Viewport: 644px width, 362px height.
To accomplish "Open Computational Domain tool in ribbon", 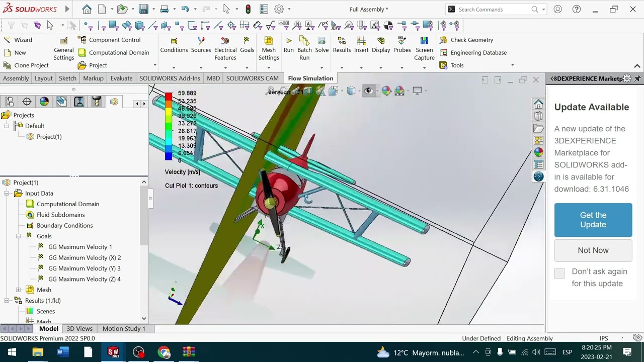I will (x=113, y=52).
